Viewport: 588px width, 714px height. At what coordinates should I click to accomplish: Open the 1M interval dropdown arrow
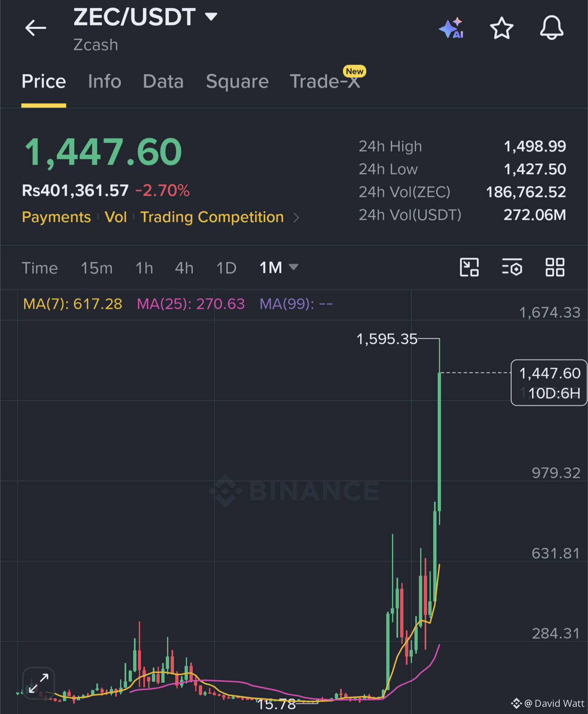(x=294, y=268)
